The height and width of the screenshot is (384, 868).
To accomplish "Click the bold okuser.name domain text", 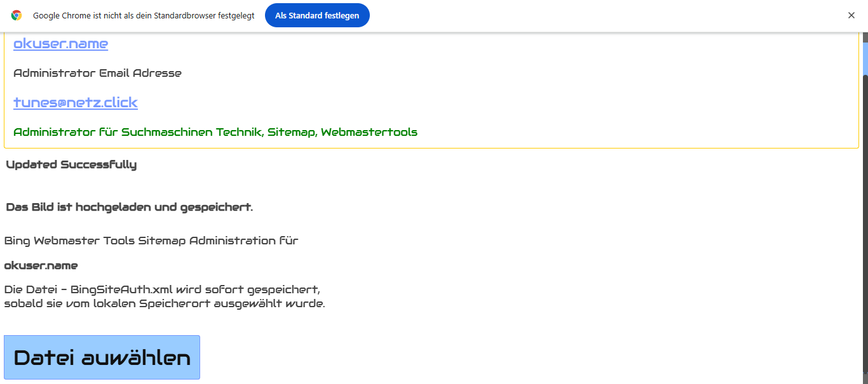I will click(41, 265).
